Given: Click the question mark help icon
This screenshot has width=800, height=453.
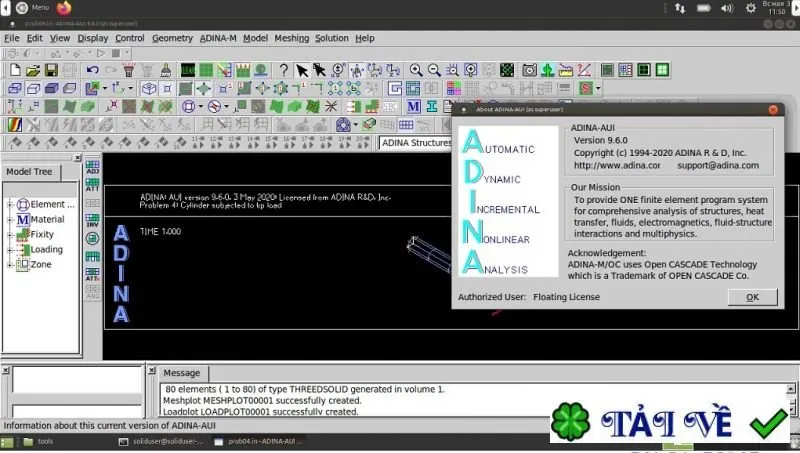Looking at the screenshot, I should pos(284,70).
